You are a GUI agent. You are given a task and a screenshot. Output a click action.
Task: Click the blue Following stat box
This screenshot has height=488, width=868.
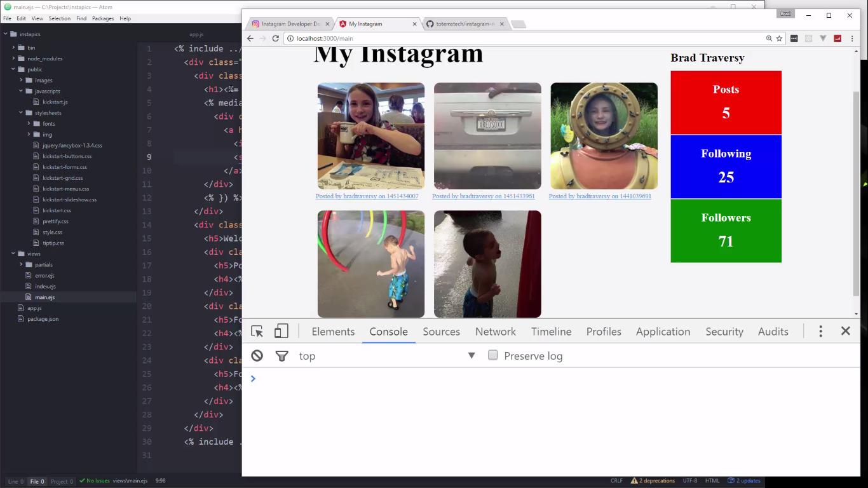[x=726, y=166]
